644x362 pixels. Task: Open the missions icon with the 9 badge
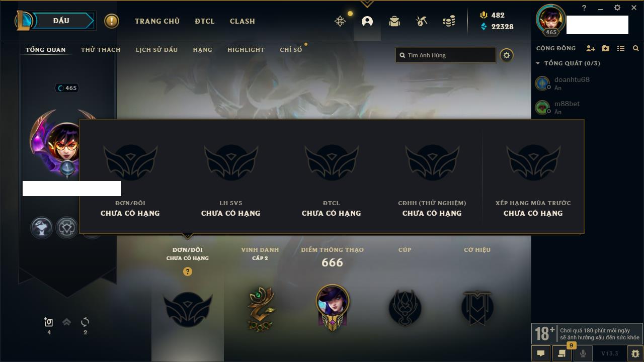tap(562, 353)
